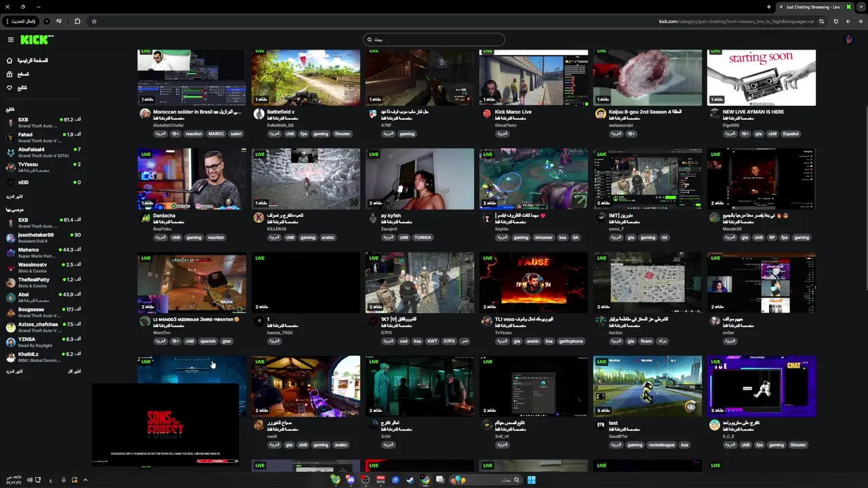Open TheRealPatty recommended channel
Screen dimensions: 868x488
[43, 282]
